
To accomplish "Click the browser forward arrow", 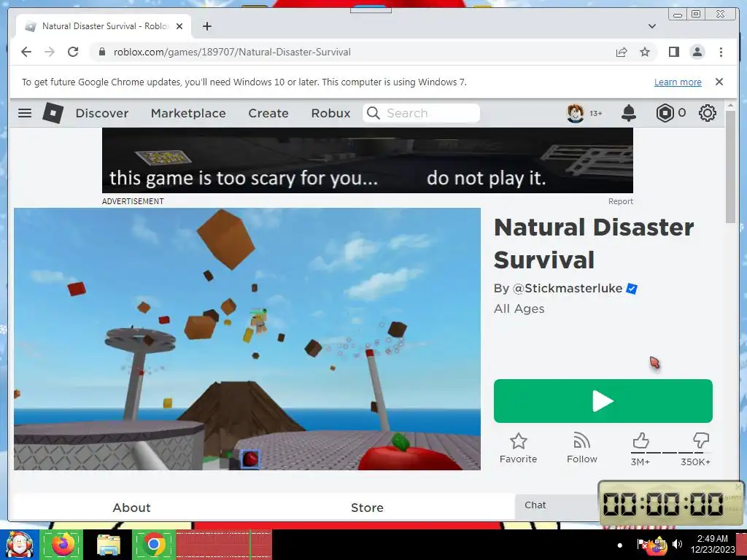I will coord(50,52).
